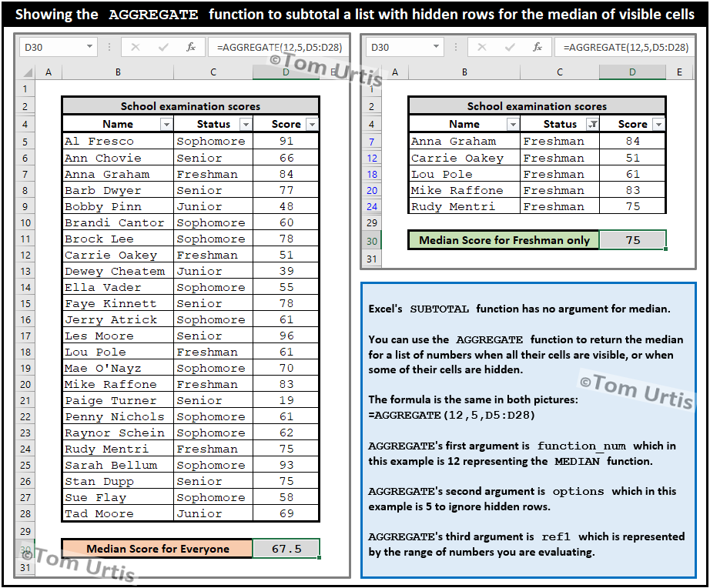
Task: Open Score filter dropdown in left table
Action: (313, 124)
